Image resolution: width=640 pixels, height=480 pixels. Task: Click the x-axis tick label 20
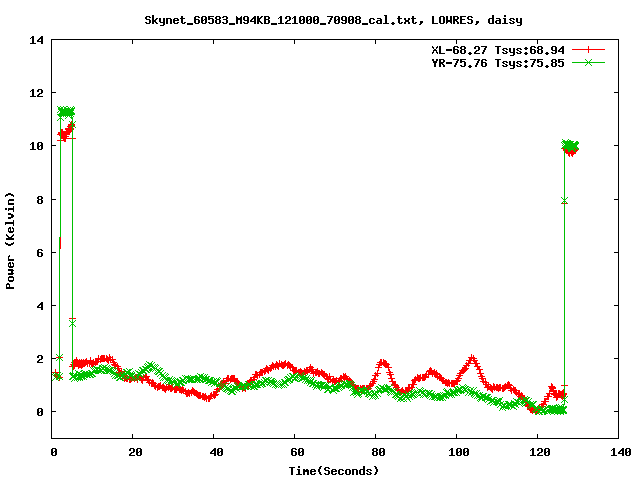pos(135,452)
